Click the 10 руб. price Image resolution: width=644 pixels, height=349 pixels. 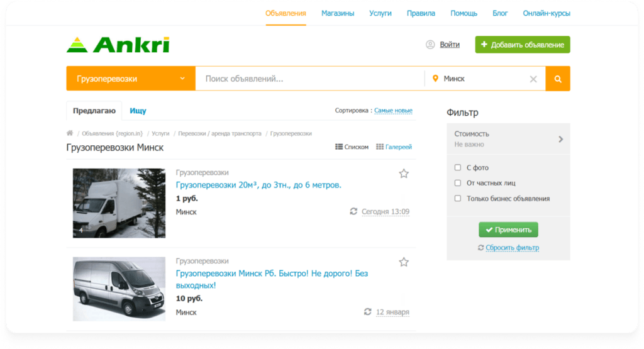pyautogui.click(x=189, y=299)
